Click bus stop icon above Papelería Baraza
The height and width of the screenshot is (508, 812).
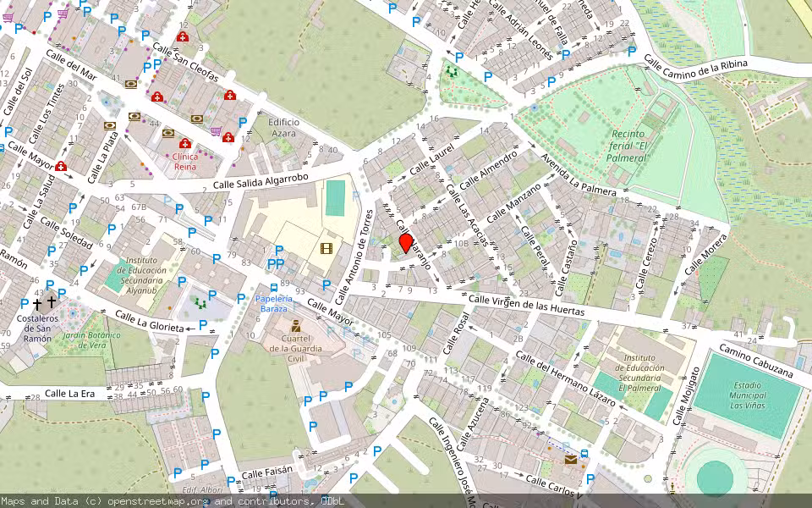tap(273, 288)
